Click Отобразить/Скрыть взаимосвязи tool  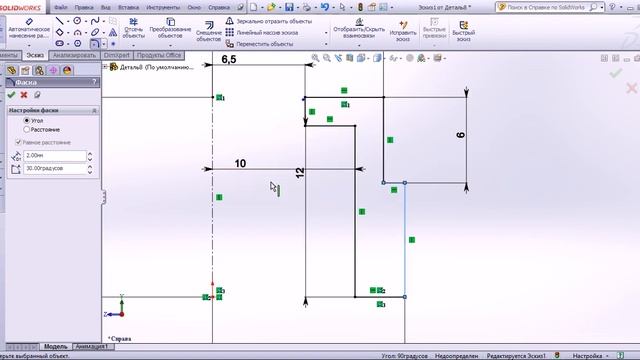point(359,28)
